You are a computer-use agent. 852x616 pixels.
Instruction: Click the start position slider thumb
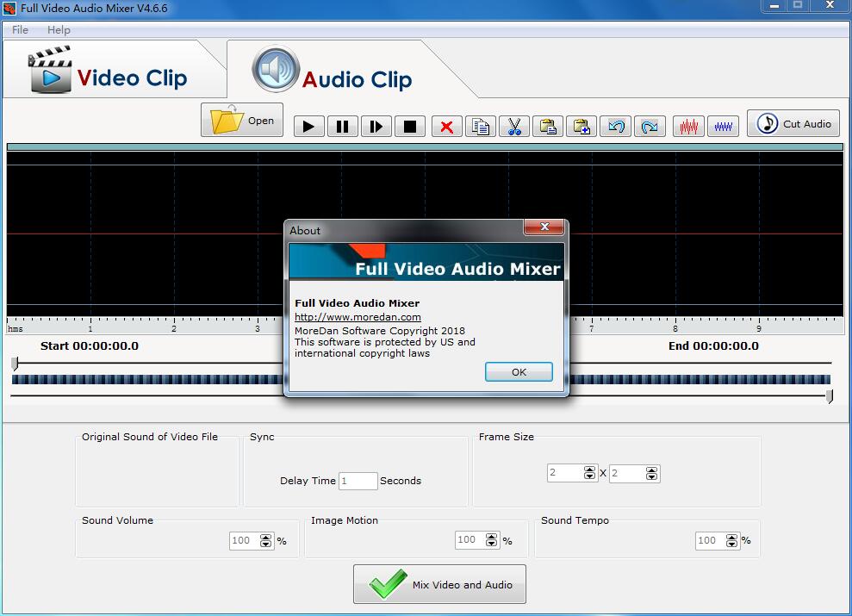16,363
